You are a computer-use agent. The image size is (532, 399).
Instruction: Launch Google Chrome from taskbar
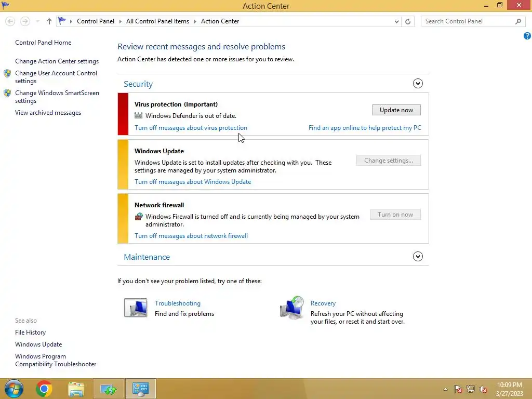[x=44, y=389]
